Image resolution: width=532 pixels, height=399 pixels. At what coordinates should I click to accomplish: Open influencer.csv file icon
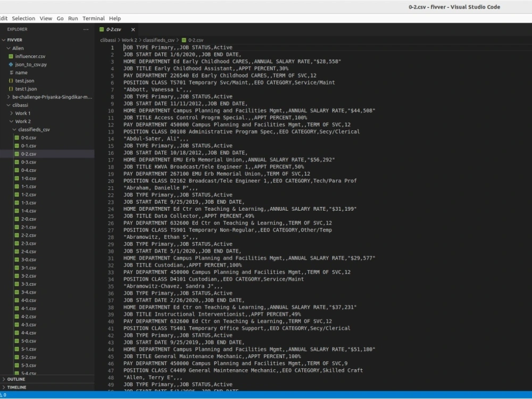point(11,56)
